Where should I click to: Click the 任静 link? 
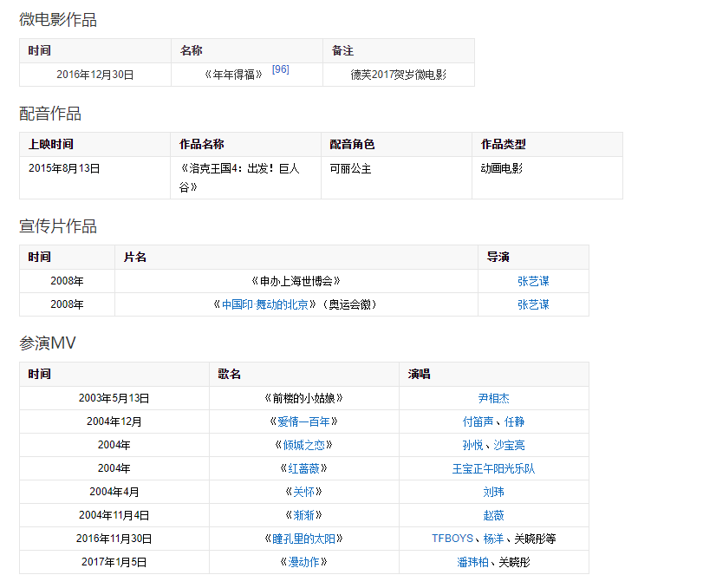pyautogui.click(x=515, y=421)
